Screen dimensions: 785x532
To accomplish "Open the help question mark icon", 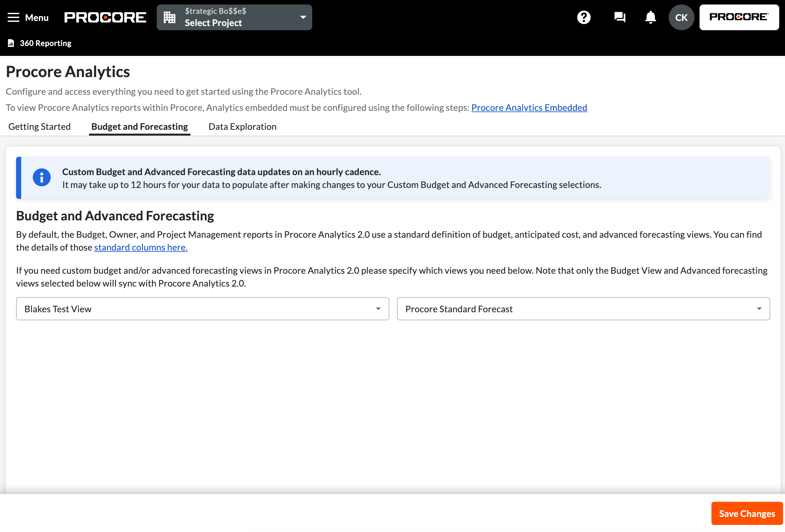I will (x=583, y=18).
